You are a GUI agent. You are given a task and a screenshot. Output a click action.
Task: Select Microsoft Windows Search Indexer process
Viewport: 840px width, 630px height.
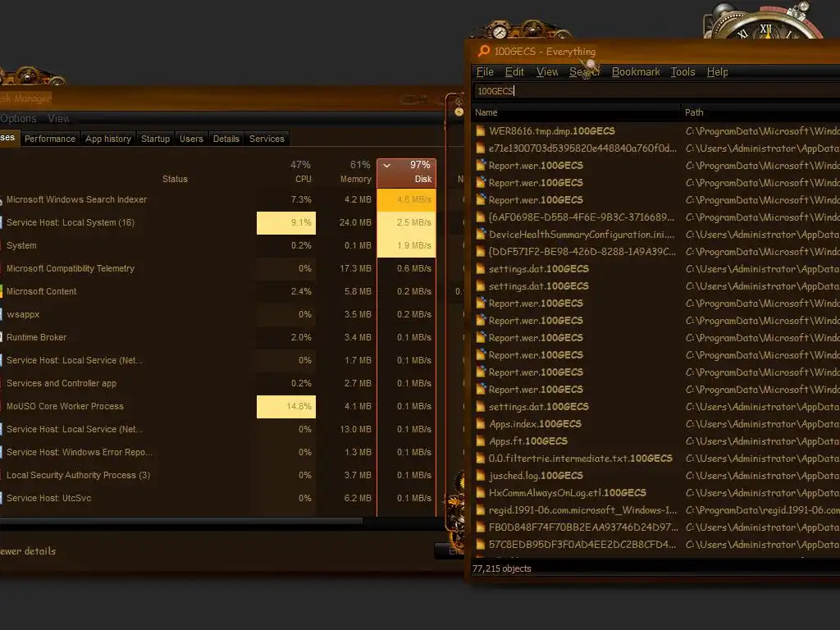click(x=76, y=199)
